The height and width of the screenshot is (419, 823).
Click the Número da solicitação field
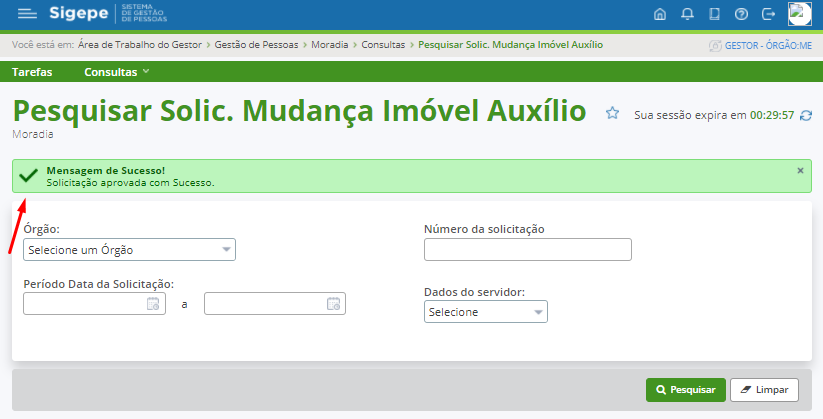pos(527,250)
